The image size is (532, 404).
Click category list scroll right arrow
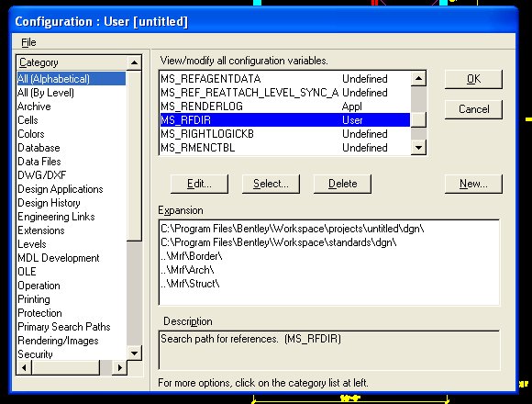tap(119, 367)
